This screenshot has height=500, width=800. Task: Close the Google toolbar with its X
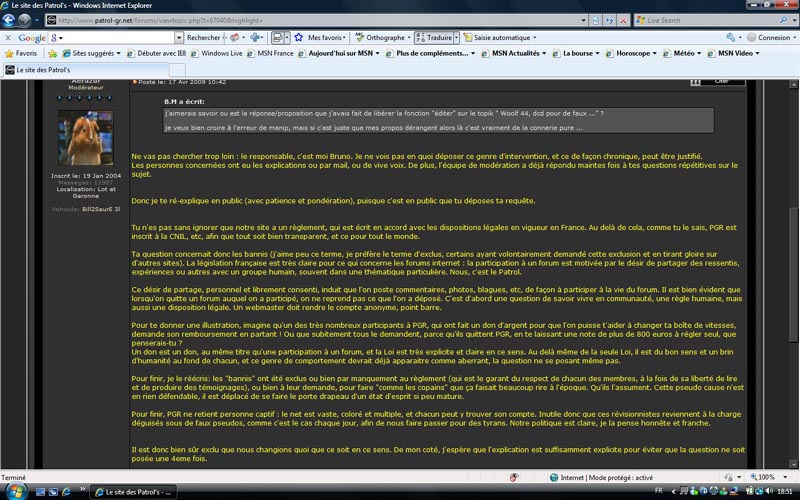click(x=8, y=38)
